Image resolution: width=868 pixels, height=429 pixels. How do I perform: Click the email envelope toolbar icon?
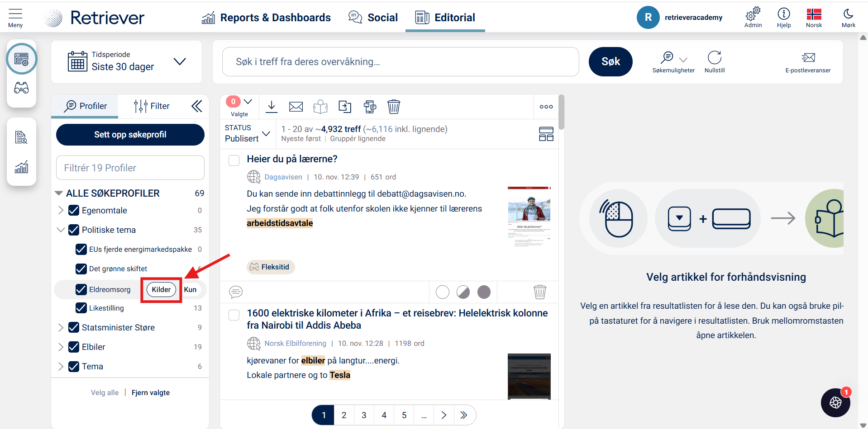[x=296, y=107]
